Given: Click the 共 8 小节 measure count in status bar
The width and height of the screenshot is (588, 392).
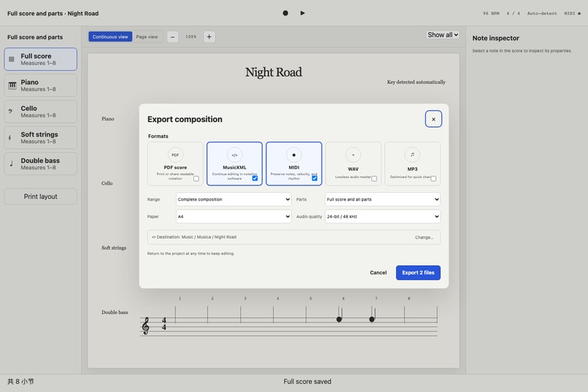Looking at the screenshot, I should tap(20, 382).
